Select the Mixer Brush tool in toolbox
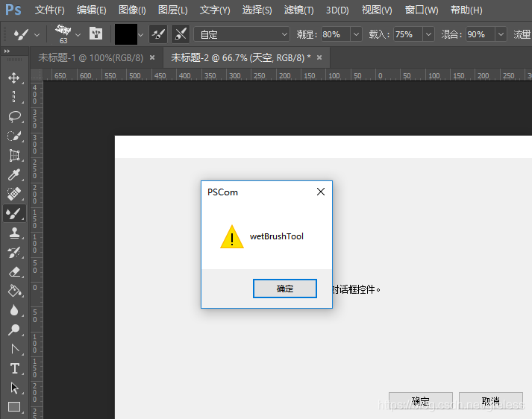The height and width of the screenshot is (419, 532). tap(14, 213)
